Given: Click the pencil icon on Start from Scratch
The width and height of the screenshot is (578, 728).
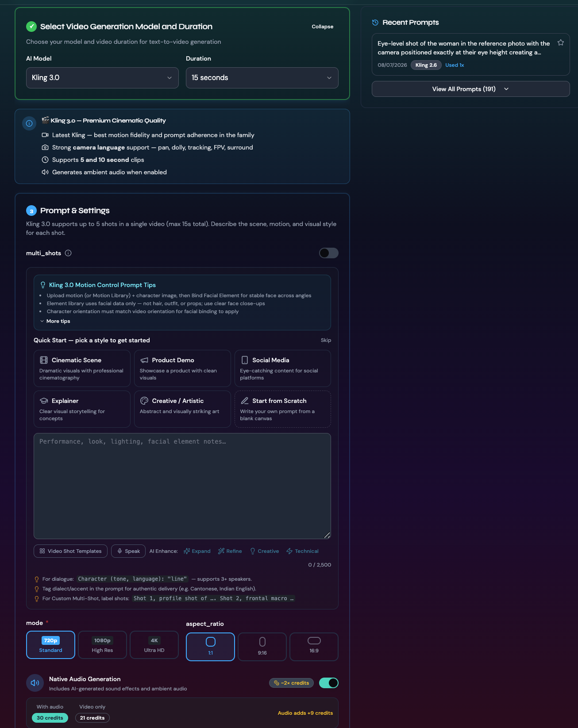Looking at the screenshot, I should pyautogui.click(x=245, y=401).
